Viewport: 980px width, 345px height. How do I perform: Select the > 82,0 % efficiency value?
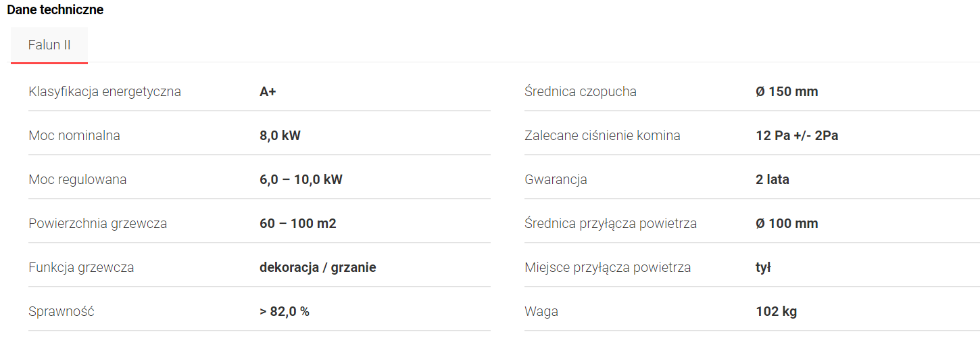(x=285, y=311)
